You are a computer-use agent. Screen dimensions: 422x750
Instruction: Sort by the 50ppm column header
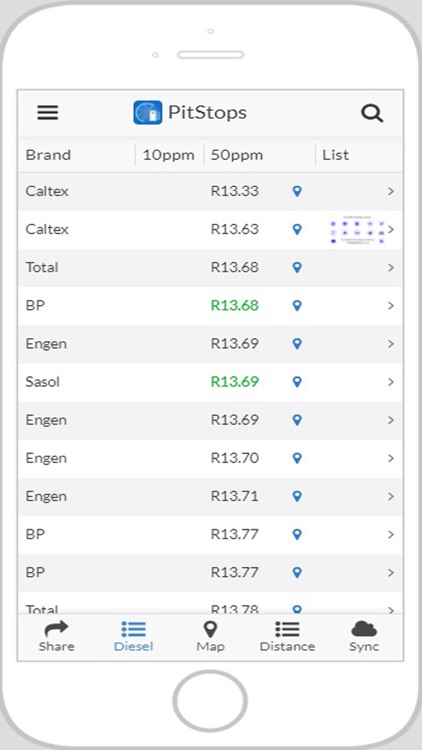[237, 155]
